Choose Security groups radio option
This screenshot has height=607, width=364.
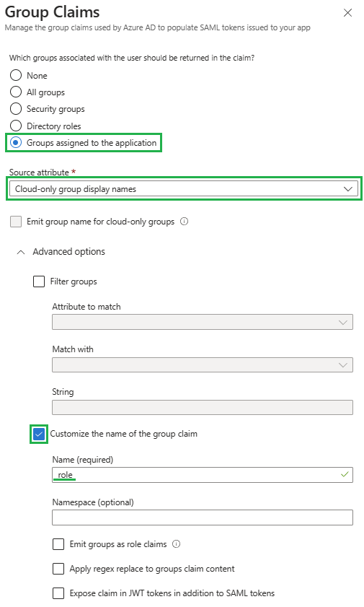(x=16, y=109)
